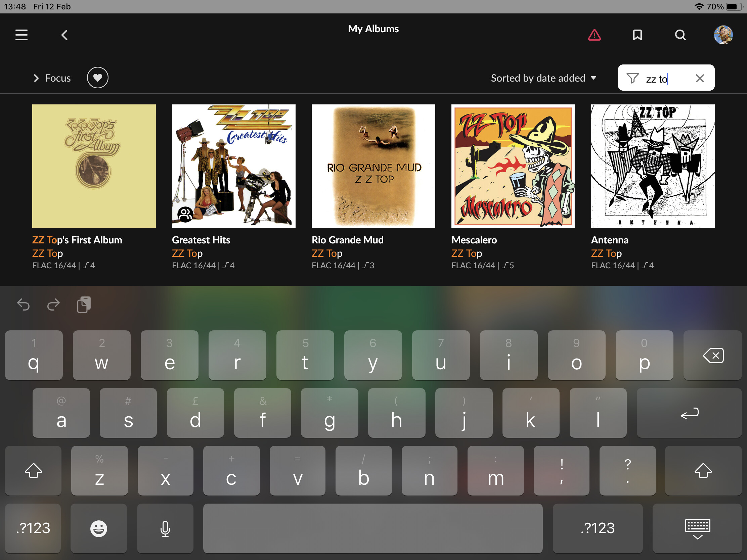Tap the dictation microphone key
This screenshot has height=560, width=747.
[x=165, y=528]
